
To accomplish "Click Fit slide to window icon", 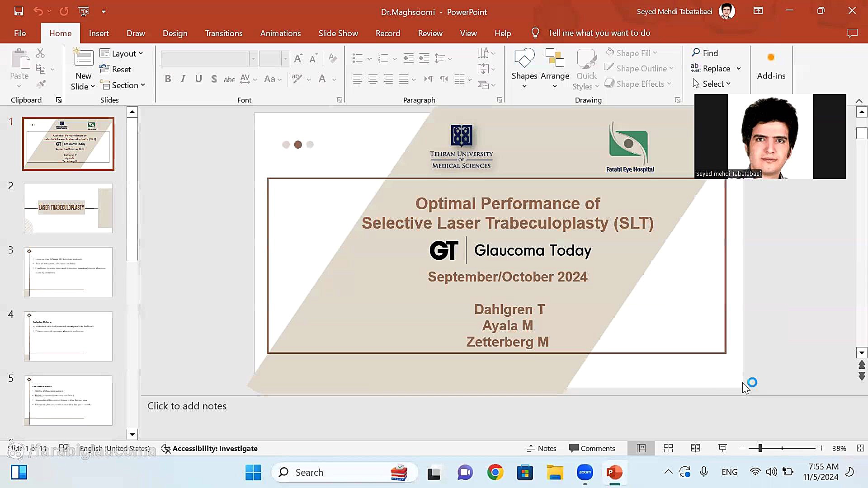I will click(x=860, y=448).
